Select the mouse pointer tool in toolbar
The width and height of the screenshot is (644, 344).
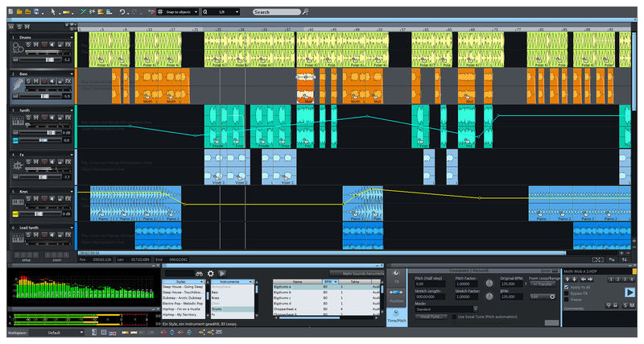[53, 12]
